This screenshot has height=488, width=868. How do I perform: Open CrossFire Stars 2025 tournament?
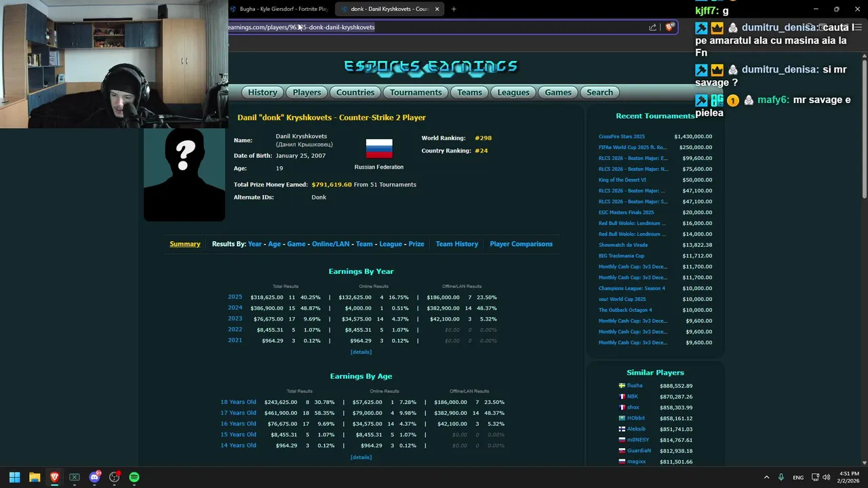[622, 136]
